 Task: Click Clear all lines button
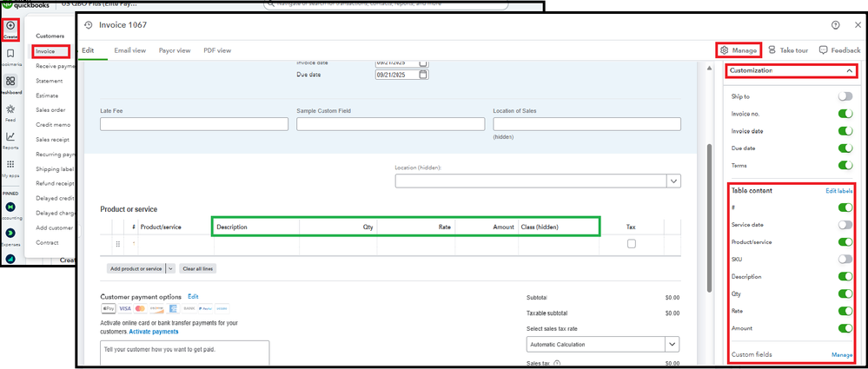(197, 268)
